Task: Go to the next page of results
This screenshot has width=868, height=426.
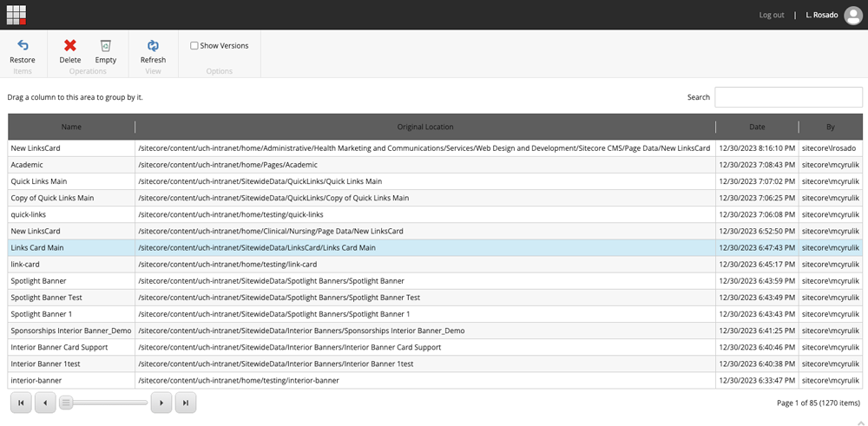Action: (x=161, y=403)
